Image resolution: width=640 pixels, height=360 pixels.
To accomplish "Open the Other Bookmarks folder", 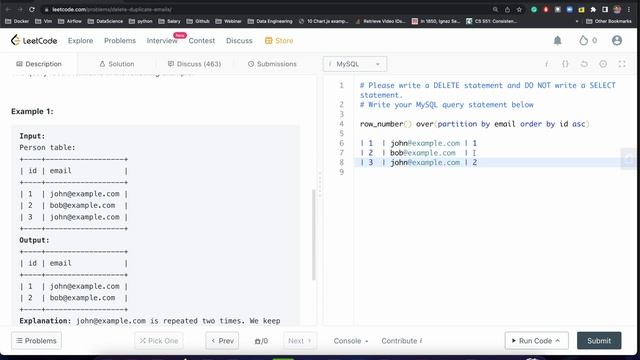I will [609, 21].
